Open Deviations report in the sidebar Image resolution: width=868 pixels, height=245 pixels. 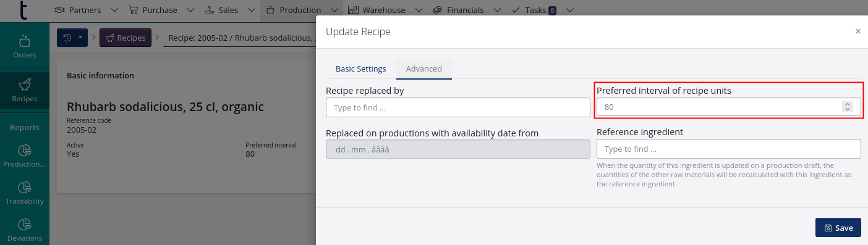(x=25, y=230)
